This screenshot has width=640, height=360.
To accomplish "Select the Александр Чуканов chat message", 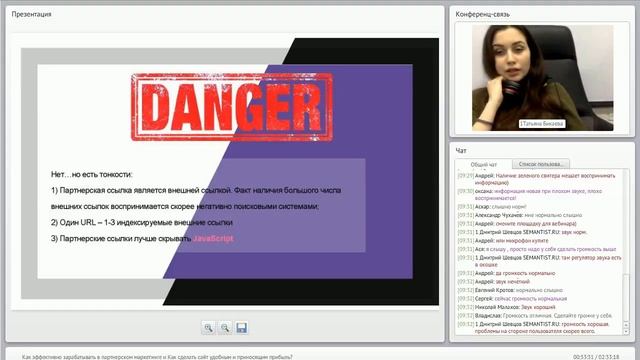I will (520, 215).
